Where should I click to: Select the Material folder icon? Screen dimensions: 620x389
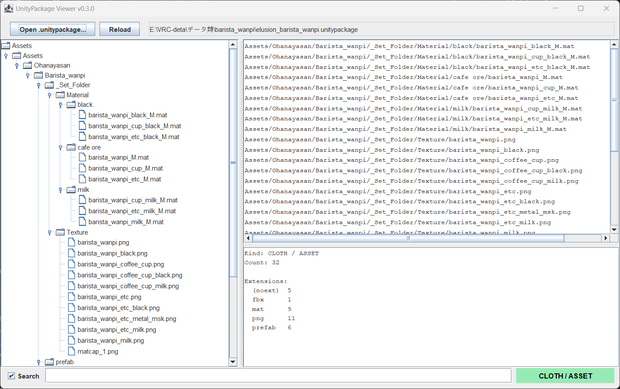click(x=60, y=95)
